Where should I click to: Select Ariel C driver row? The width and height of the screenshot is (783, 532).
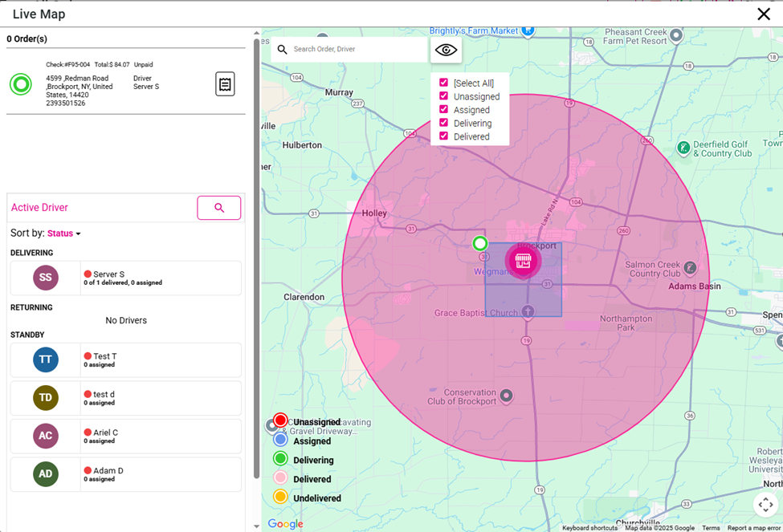click(125, 436)
